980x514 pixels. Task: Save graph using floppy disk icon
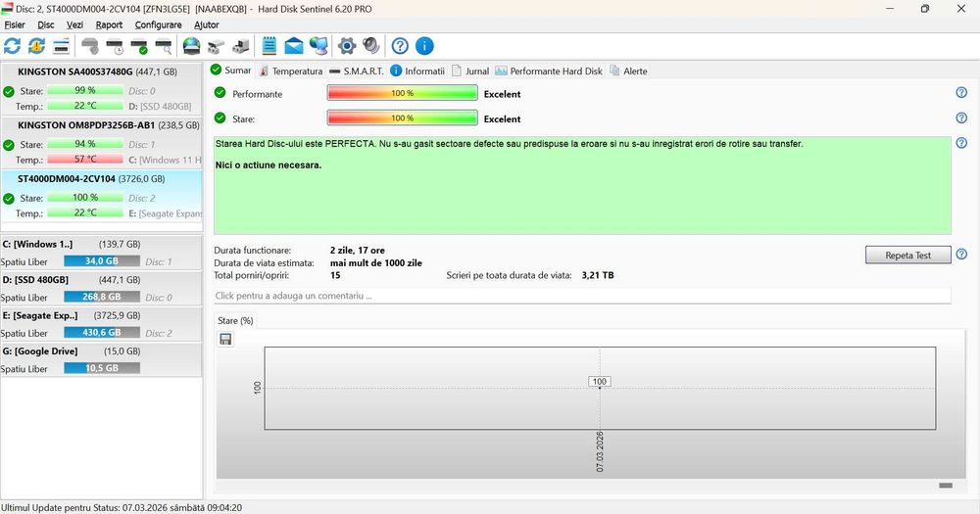tap(225, 339)
